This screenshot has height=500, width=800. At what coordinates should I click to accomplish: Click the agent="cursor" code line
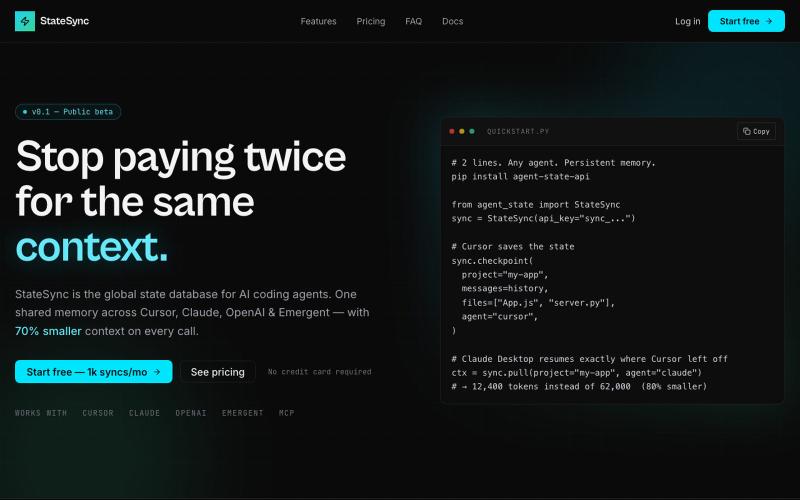[499, 317]
